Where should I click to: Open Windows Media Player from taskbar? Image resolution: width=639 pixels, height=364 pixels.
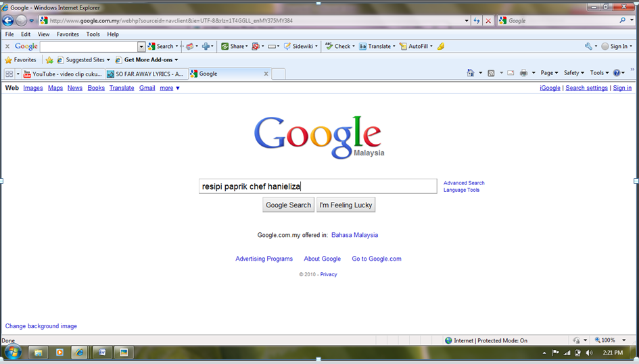click(60, 353)
